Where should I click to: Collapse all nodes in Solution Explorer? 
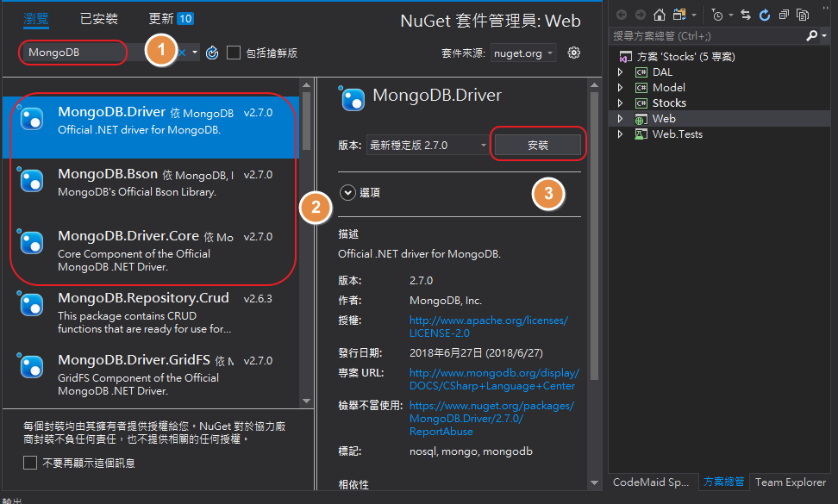(784, 15)
